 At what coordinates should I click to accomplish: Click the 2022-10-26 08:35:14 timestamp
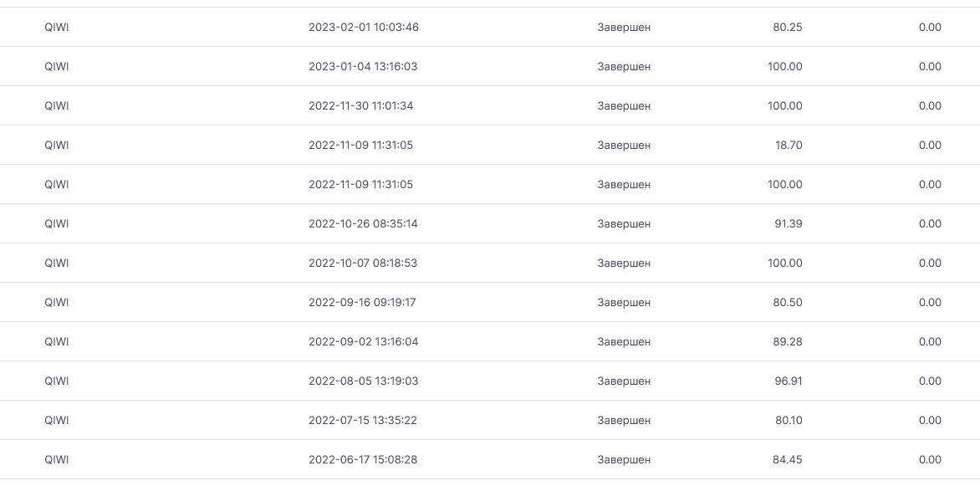[x=363, y=224]
